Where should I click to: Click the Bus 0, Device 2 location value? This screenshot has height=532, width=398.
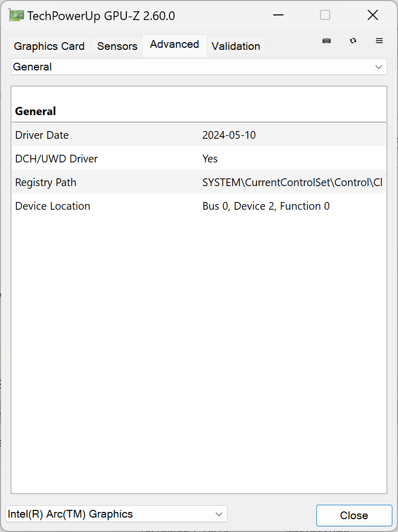click(266, 206)
